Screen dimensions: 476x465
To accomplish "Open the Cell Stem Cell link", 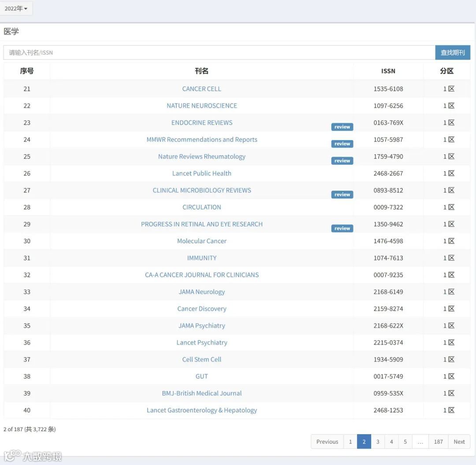I will click(201, 359).
